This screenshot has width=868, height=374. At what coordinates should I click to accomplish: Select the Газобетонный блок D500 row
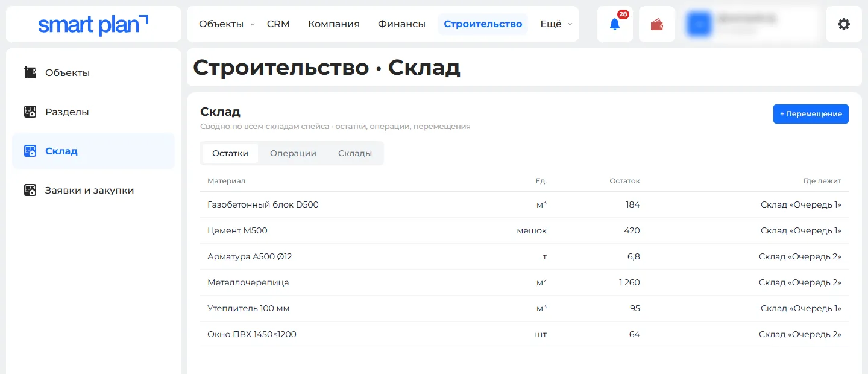(524, 204)
